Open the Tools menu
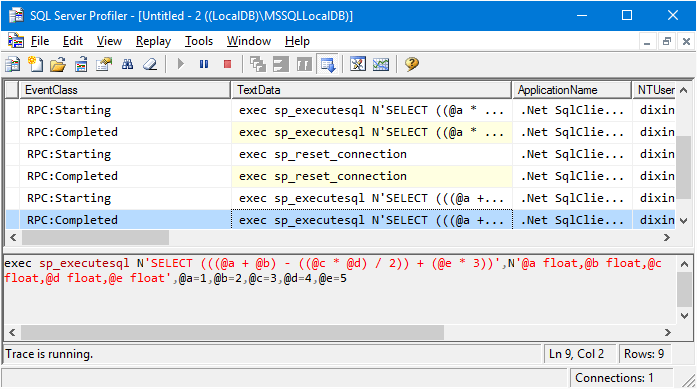This screenshot has height=389, width=697. click(199, 41)
